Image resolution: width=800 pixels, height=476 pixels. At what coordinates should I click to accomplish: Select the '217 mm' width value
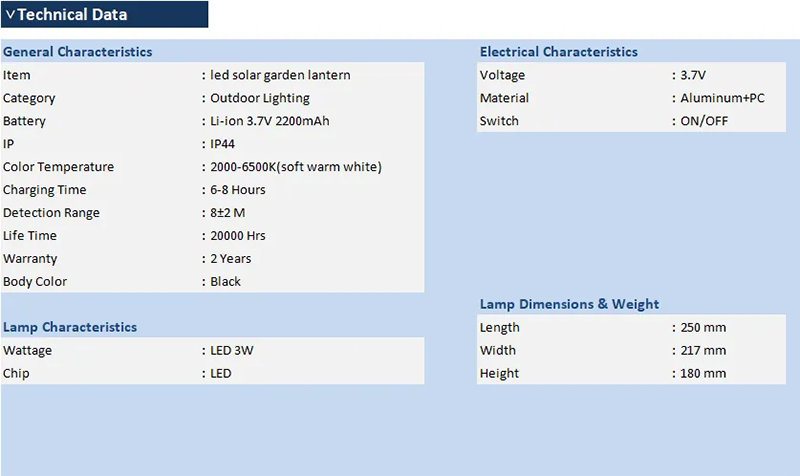tap(703, 350)
